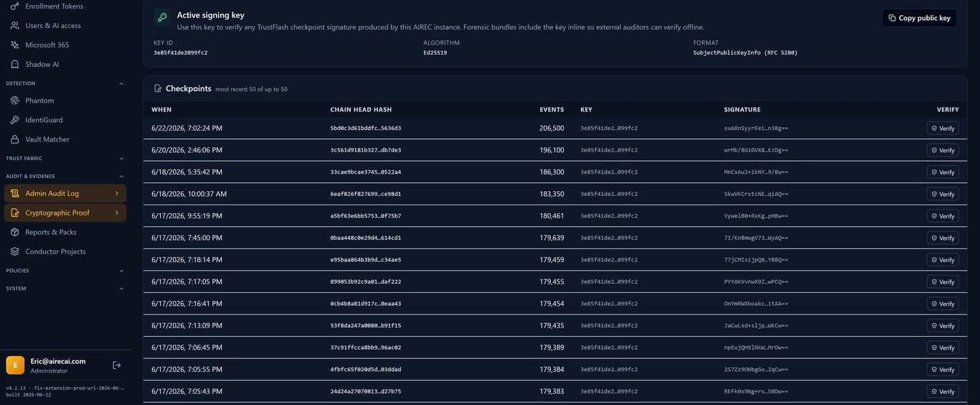Image resolution: width=980 pixels, height=405 pixels.
Task: Collapse the Audit & Evidence section
Action: point(121,176)
